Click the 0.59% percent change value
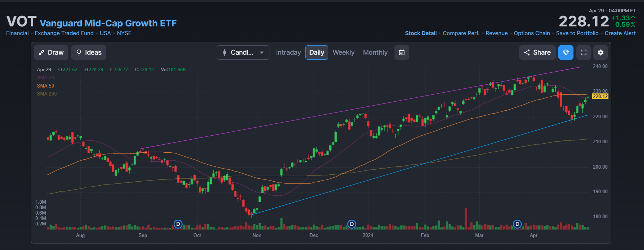644x250 pixels. click(x=625, y=25)
